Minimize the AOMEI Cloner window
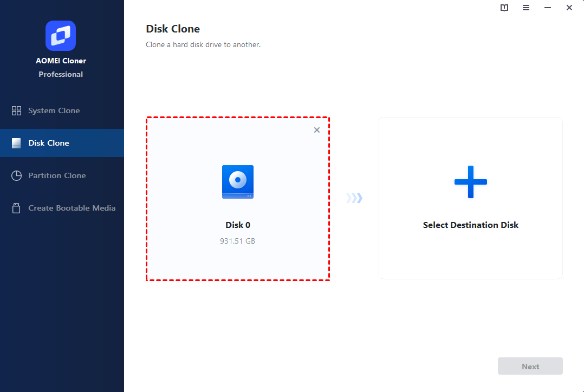The height and width of the screenshot is (392, 584). 548,8
